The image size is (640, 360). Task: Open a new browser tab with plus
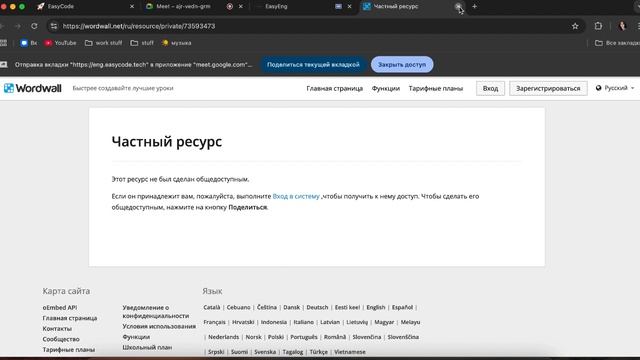474,7
